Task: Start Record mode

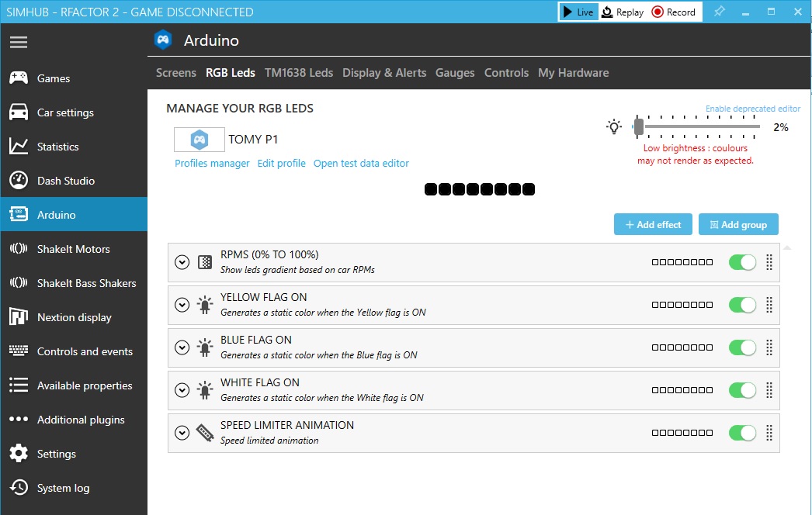Action: [x=674, y=12]
